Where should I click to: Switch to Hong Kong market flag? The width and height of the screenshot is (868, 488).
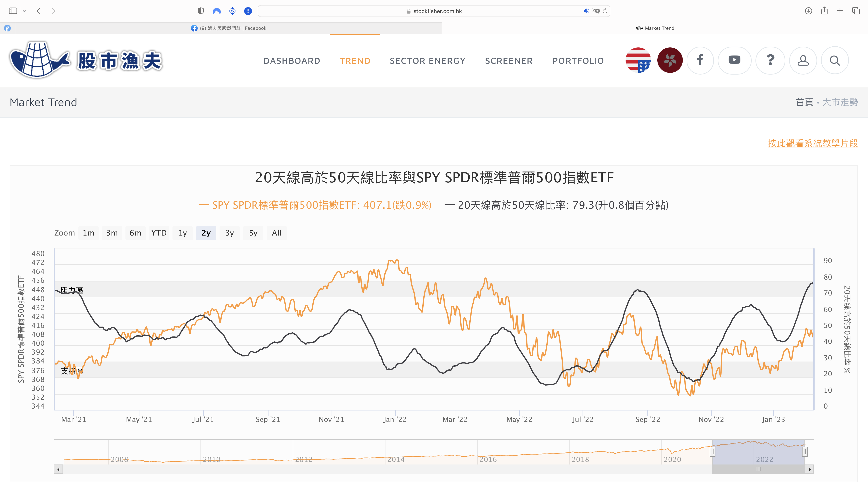pos(670,60)
